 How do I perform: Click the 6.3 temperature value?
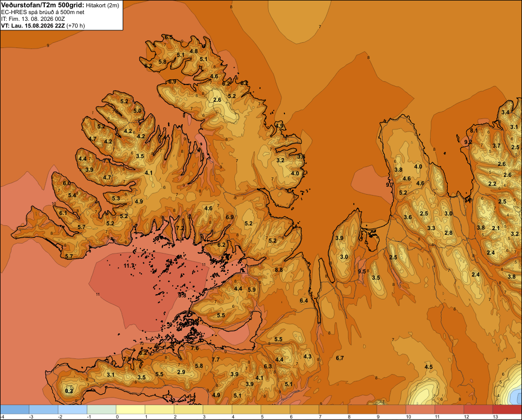coord(268,366)
